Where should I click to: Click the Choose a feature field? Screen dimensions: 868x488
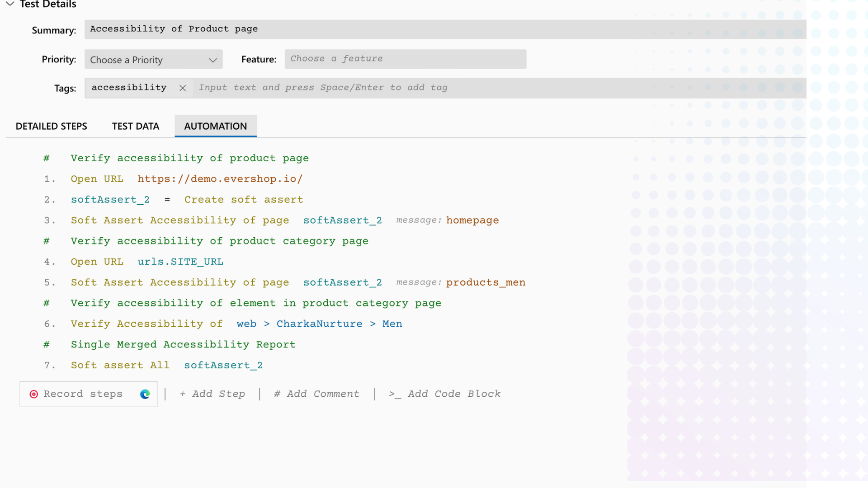(405, 59)
